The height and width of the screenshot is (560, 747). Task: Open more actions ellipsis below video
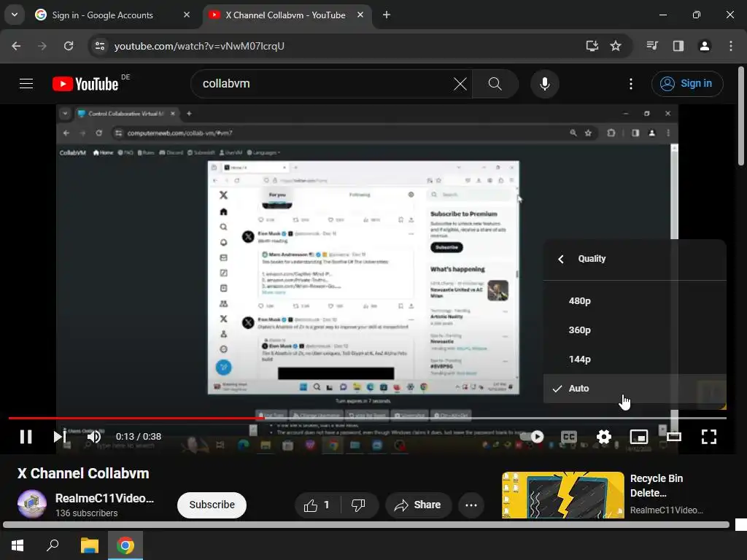pos(471,505)
